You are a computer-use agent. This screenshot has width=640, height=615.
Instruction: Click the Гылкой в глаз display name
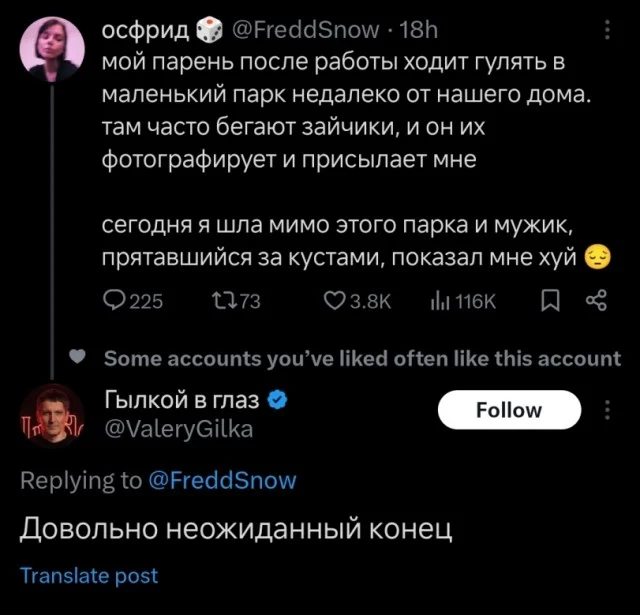(180, 401)
